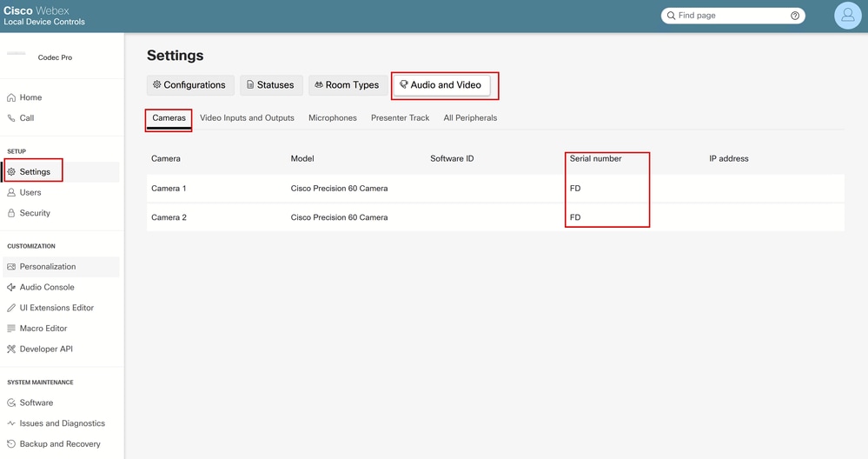The width and height of the screenshot is (868, 459).
Task: Select the Camera 2 cell
Action: coord(169,217)
